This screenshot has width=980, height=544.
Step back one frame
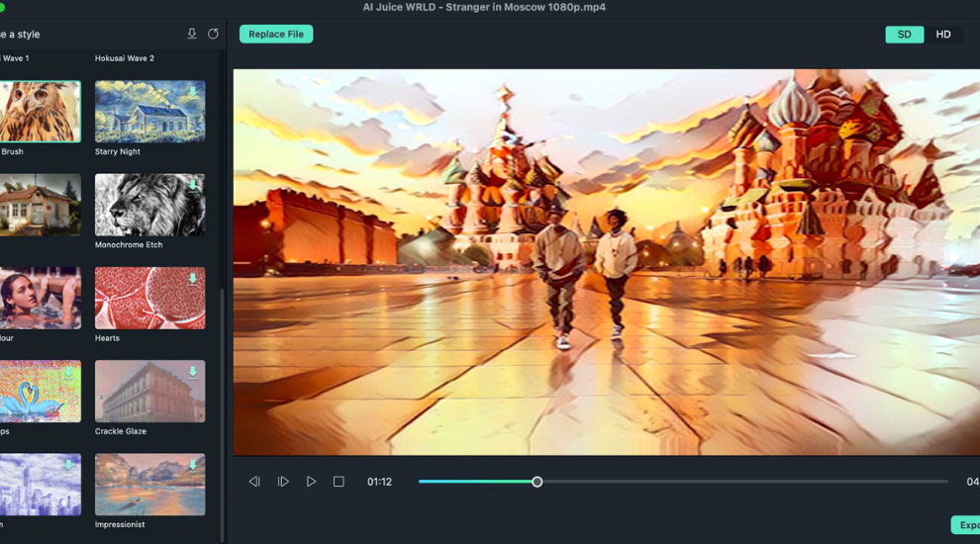coord(254,482)
